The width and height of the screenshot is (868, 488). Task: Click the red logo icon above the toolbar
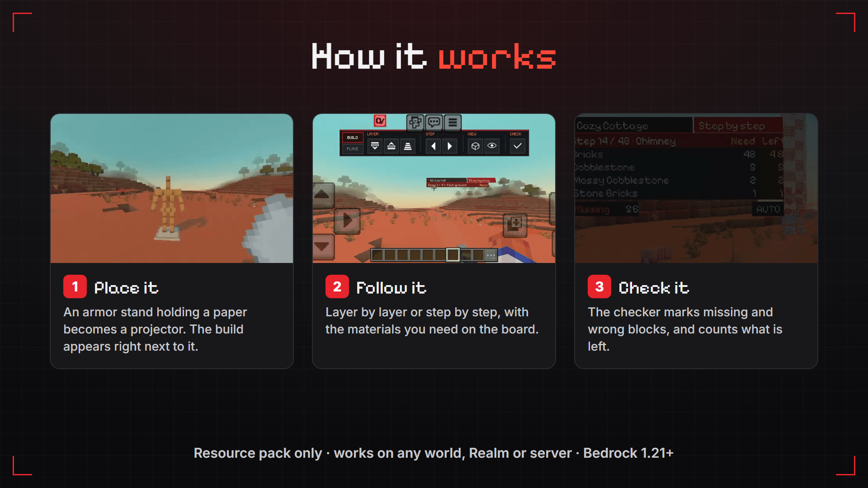tap(380, 121)
